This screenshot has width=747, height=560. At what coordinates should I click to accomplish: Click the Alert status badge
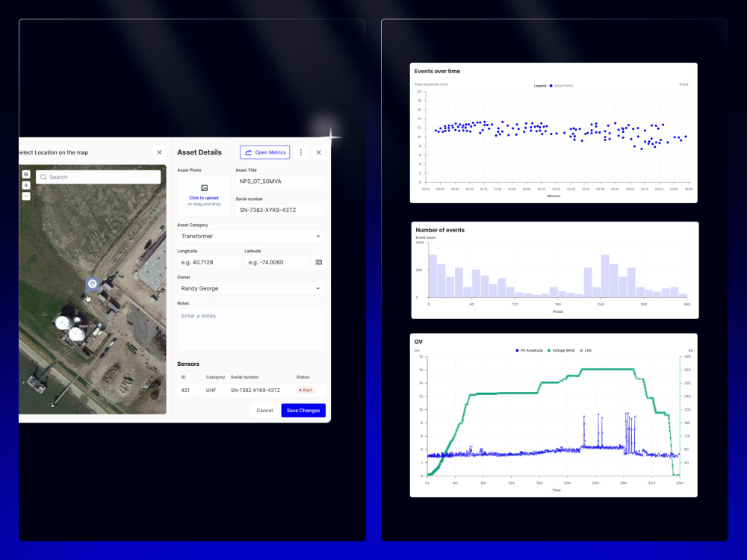coord(306,390)
